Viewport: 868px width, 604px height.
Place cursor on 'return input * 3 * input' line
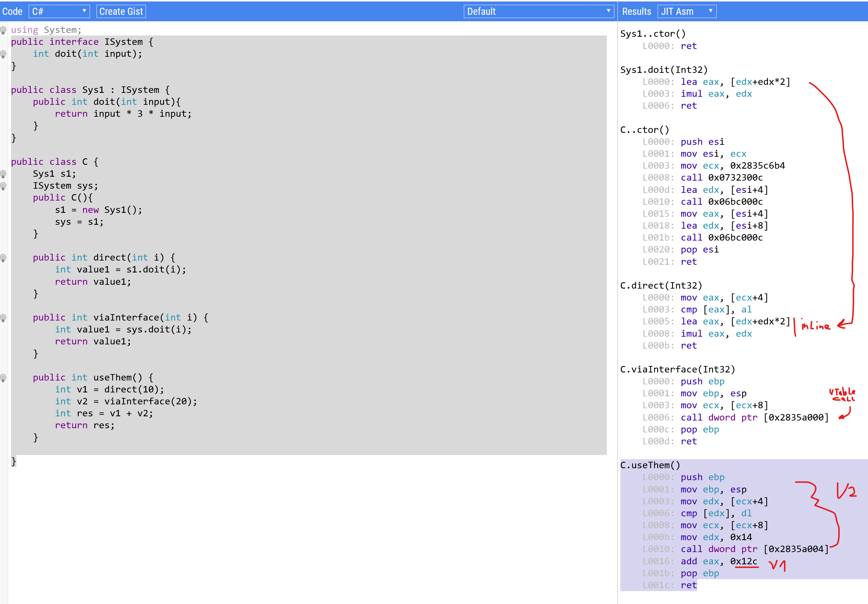click(x=123, y=114)
